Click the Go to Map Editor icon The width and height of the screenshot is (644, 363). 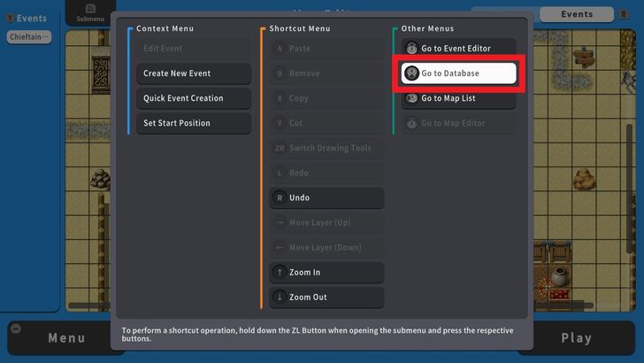(x=412, y=123)
